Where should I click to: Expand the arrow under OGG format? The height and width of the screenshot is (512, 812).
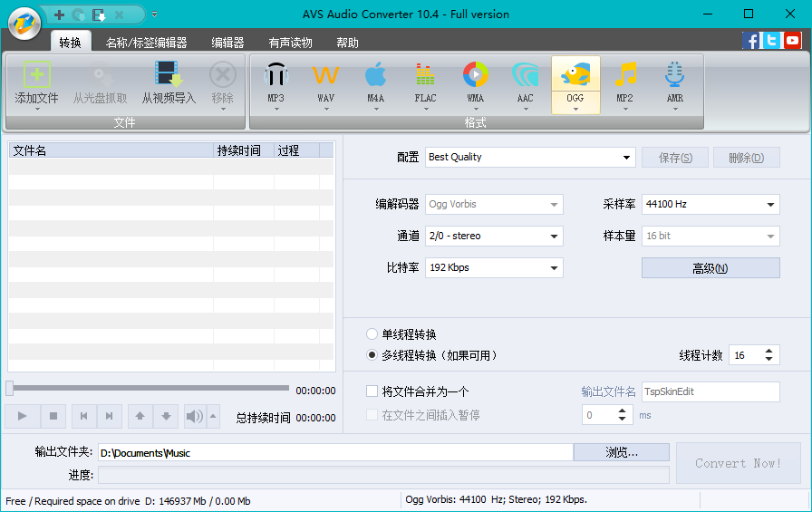click(x=575, y=110)
